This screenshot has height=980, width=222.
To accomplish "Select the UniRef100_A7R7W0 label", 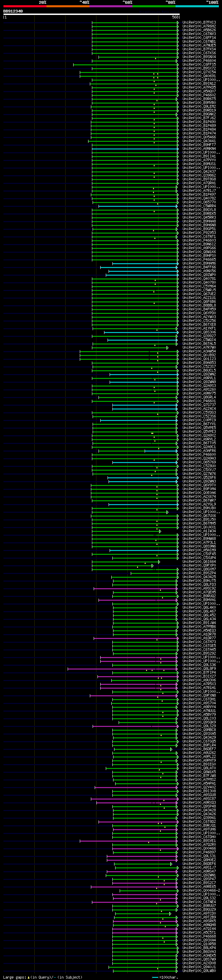I will tap(199, 347).
